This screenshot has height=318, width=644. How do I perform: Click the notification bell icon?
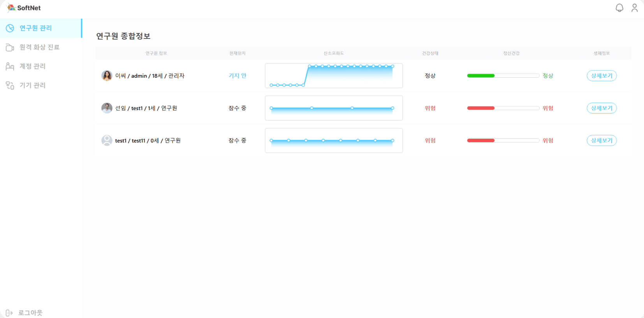(619, 8)
